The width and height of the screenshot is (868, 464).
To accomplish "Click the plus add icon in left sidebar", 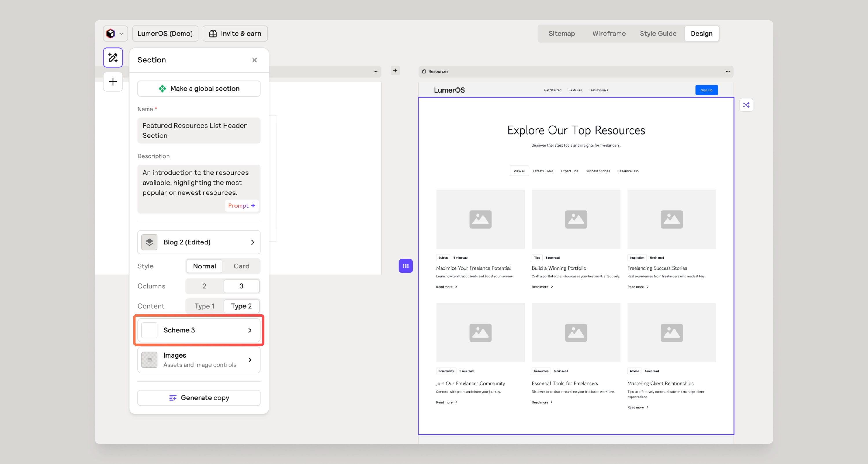I will tap(113, 82).
